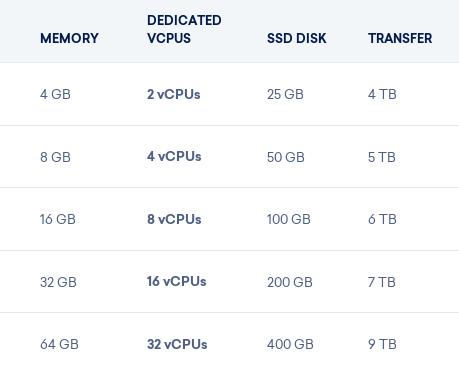Click the 4 TB transfer value

click(382, 94)
